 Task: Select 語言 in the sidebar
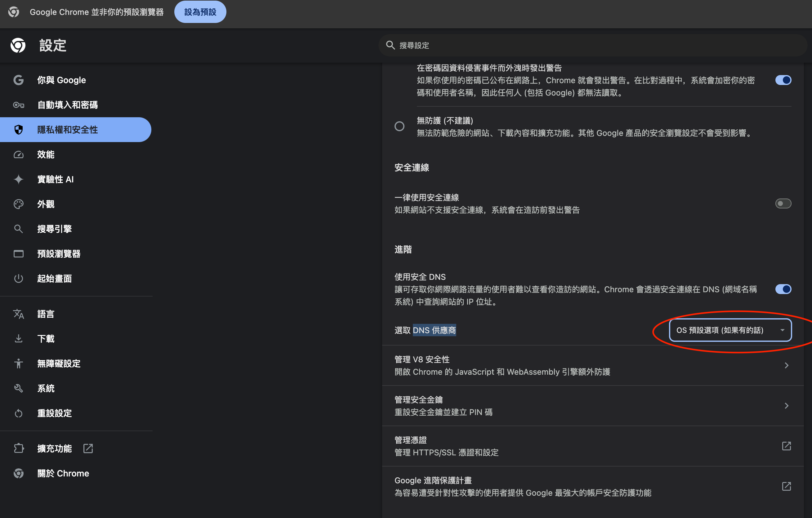click(76, 314)
